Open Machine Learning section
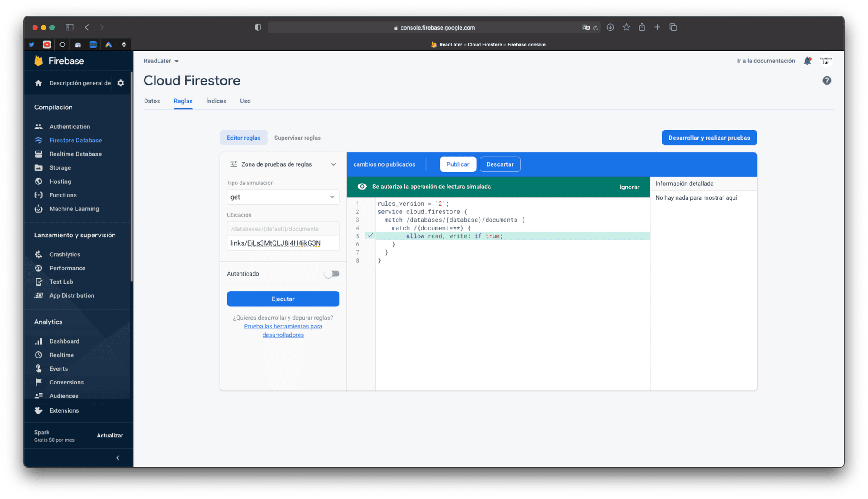Viewport: 868px width, 499px height. click(74, 209)
